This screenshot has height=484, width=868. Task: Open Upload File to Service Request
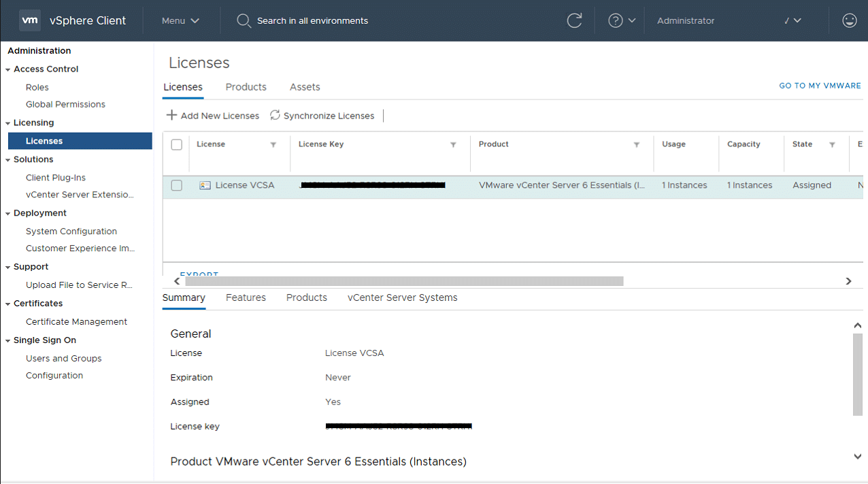(79, 285)
